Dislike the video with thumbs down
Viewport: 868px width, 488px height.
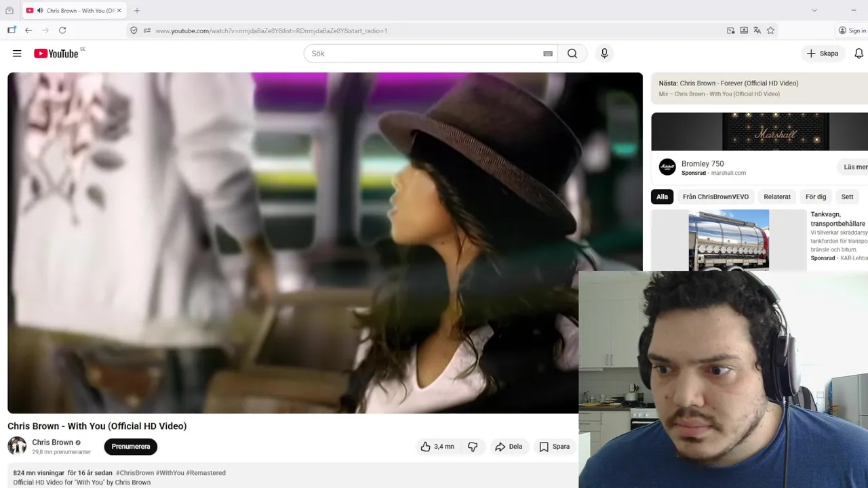coord(473,447)
